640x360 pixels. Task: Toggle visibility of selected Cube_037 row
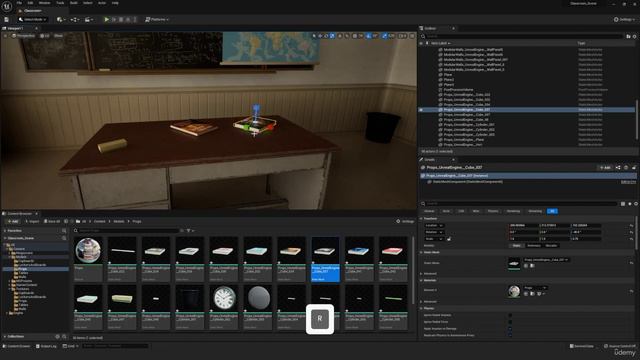(x=421, y=109)
